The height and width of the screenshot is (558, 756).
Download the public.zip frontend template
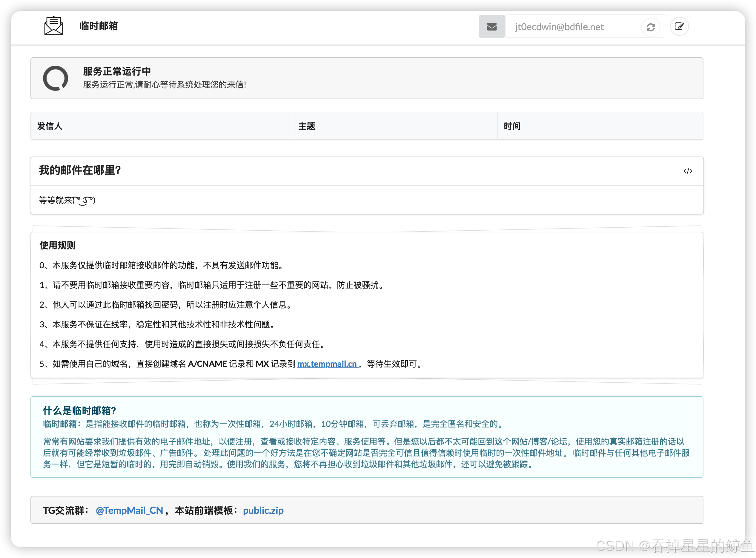point(263,510)
